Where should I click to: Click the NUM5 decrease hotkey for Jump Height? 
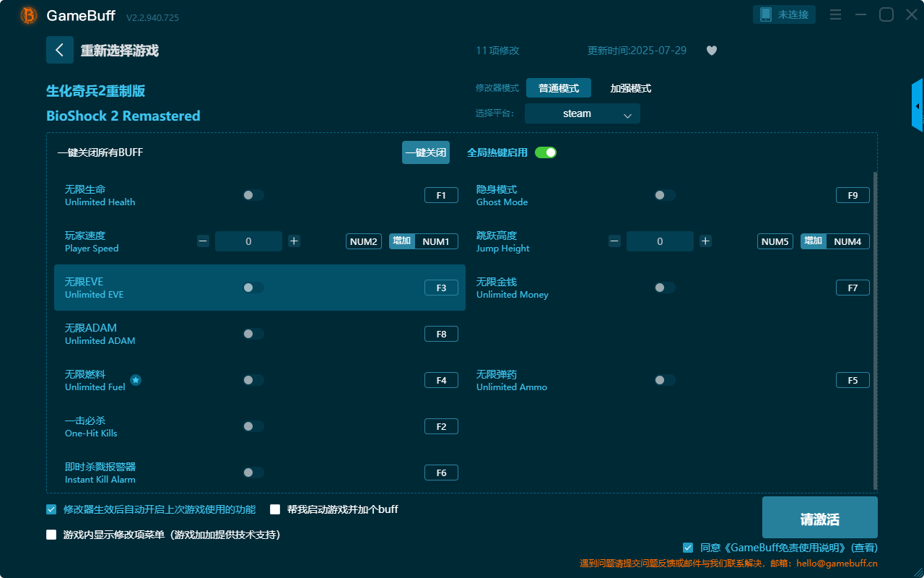tap(775, 241)
